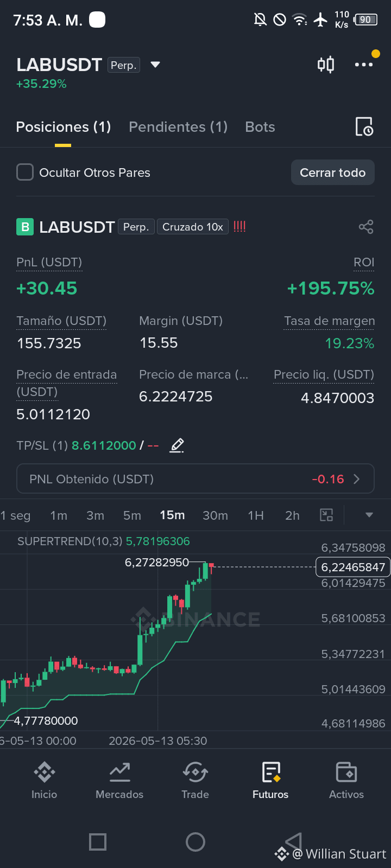Check the Ocultar Otros Pares checkbox
Image resolution: width=391 pixels, height=868 pixels.
pyautogui.click(x=25, y=173)
